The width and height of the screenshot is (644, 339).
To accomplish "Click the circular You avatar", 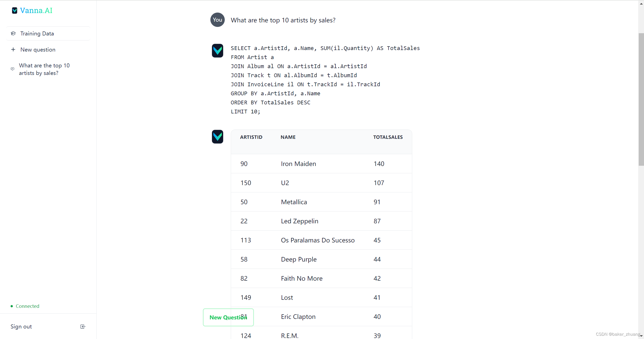I will [217, 20].
